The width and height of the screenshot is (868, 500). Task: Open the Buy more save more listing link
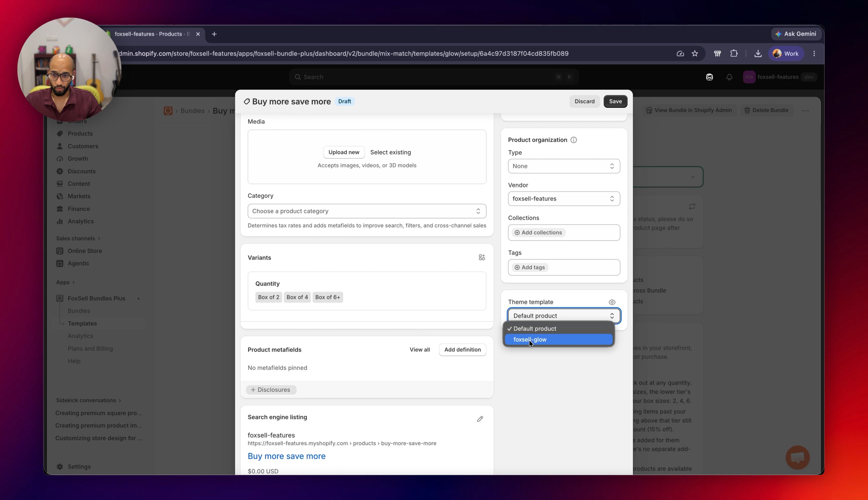click(x=287, y=456)
